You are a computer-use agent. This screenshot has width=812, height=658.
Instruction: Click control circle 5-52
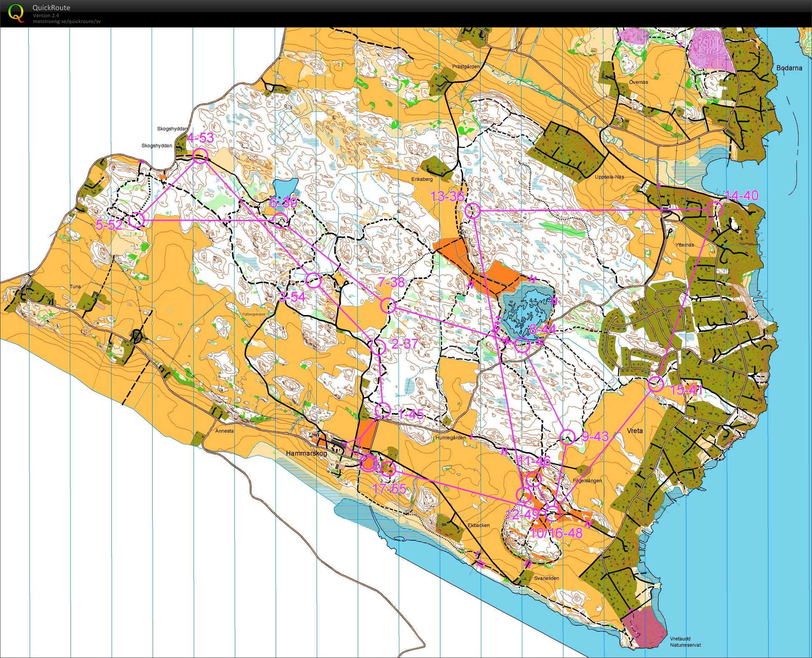(136, 219)
